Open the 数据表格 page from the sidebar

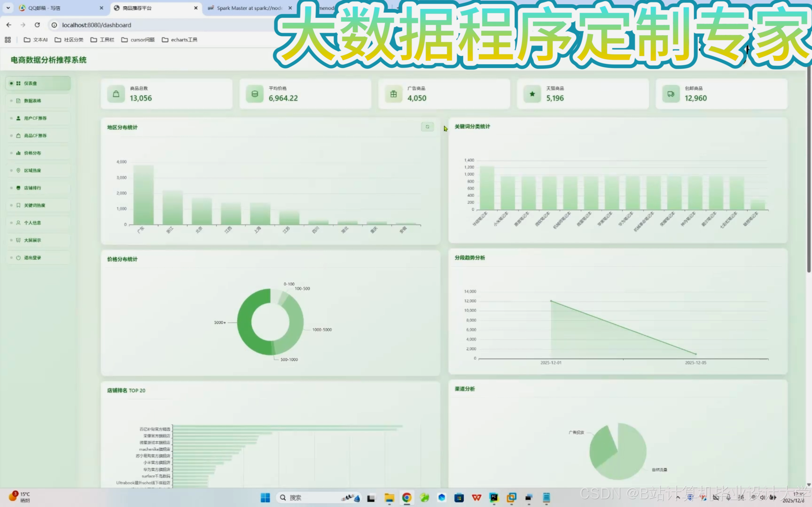click(34, 100)
